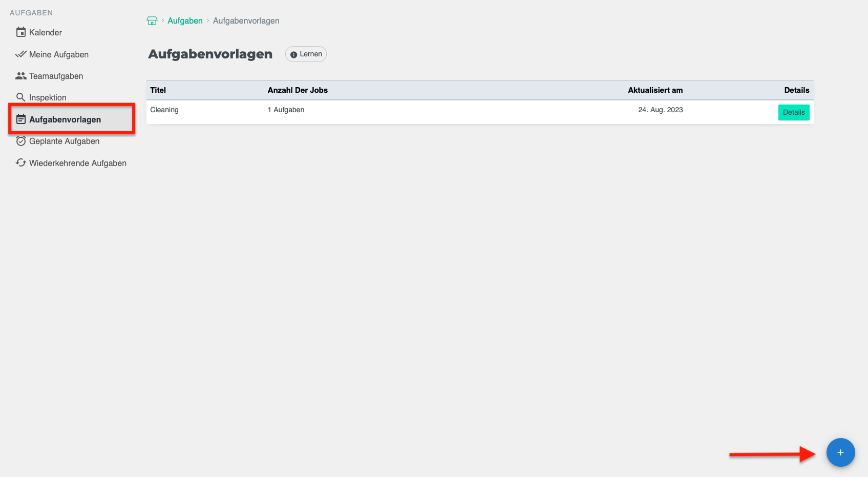Click the info icon inside Lernen button
868x477 pixels.
click(x=293, y=54)
